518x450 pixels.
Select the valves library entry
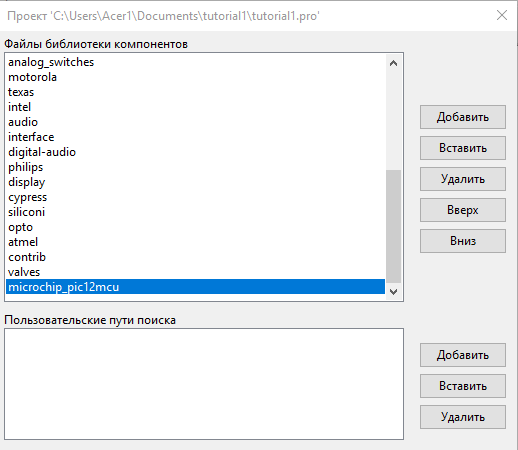click(x=195, y=272)
